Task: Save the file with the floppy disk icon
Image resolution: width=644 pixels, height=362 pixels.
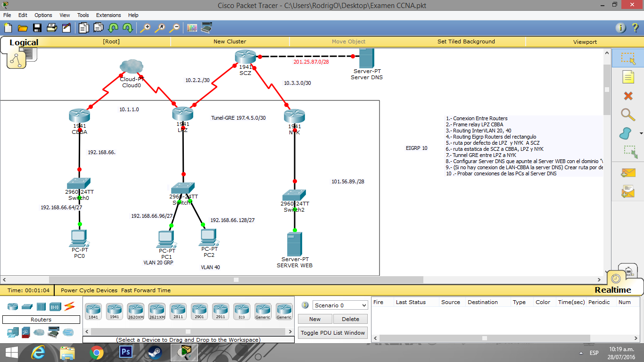Action: click(x=37, y=28)
